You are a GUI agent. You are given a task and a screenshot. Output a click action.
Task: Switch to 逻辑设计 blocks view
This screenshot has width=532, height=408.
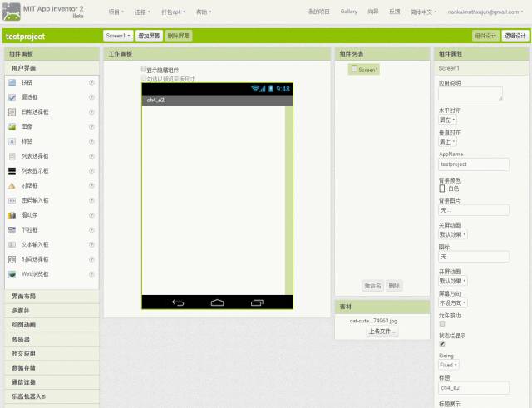point(515,37)
